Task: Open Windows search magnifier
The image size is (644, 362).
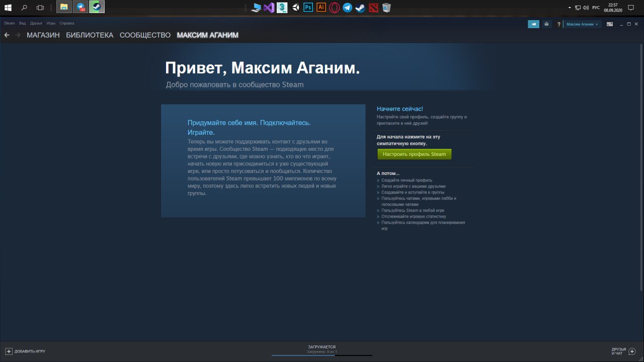Action: (x=24, y=7)
